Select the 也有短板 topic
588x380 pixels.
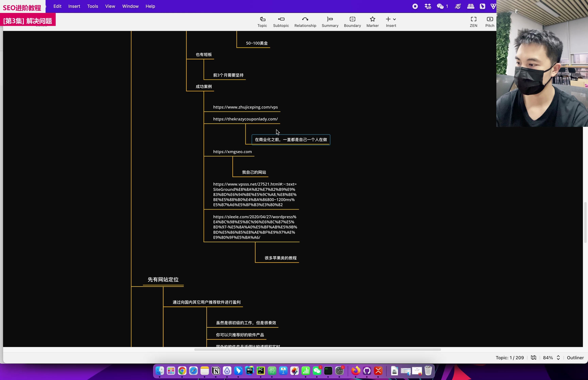pyautogui.click(x=203, y=55)
